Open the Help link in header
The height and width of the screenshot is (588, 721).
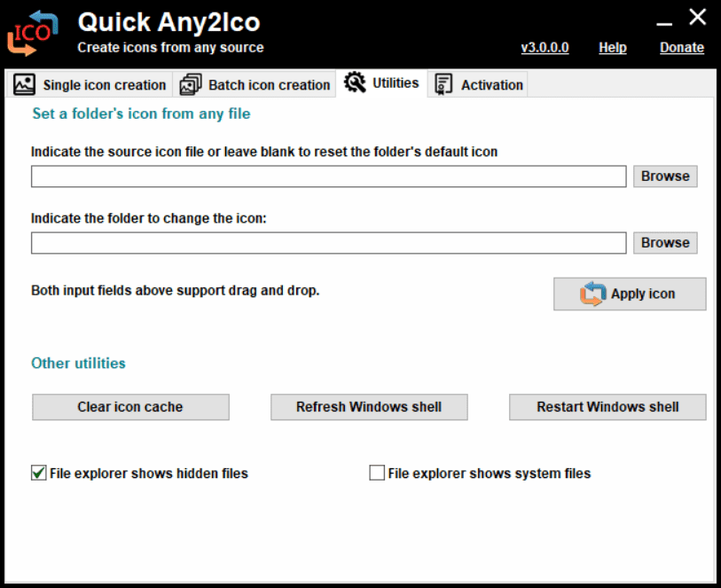pos(612,48)
